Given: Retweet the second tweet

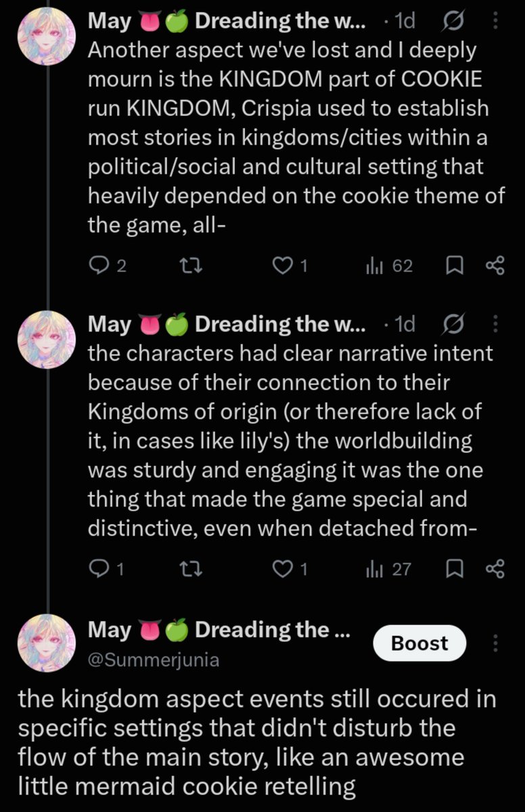Looking at the screenshot, I should 198,570.
